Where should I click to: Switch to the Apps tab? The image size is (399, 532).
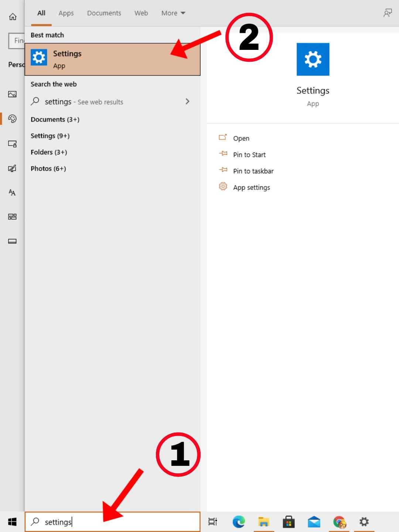[x=66, y=13]
